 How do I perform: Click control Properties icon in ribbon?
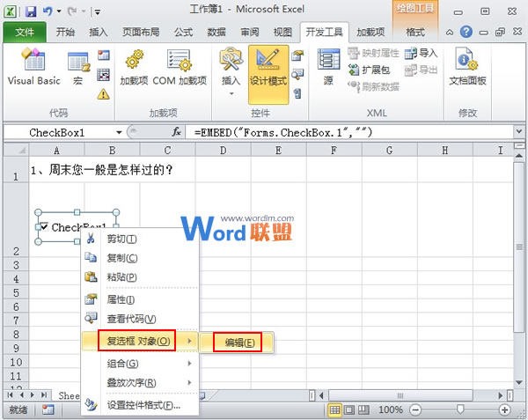pos(297,55)
